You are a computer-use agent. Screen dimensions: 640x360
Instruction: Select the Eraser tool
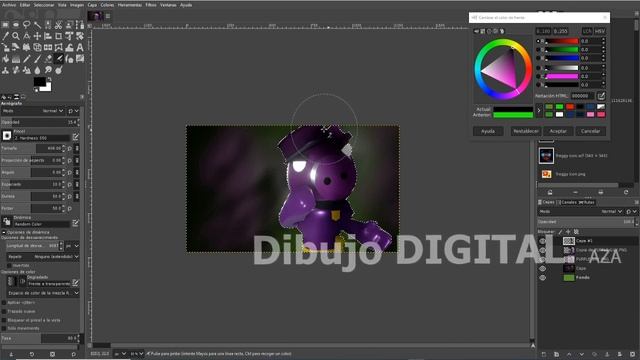(x=48, y=59)
